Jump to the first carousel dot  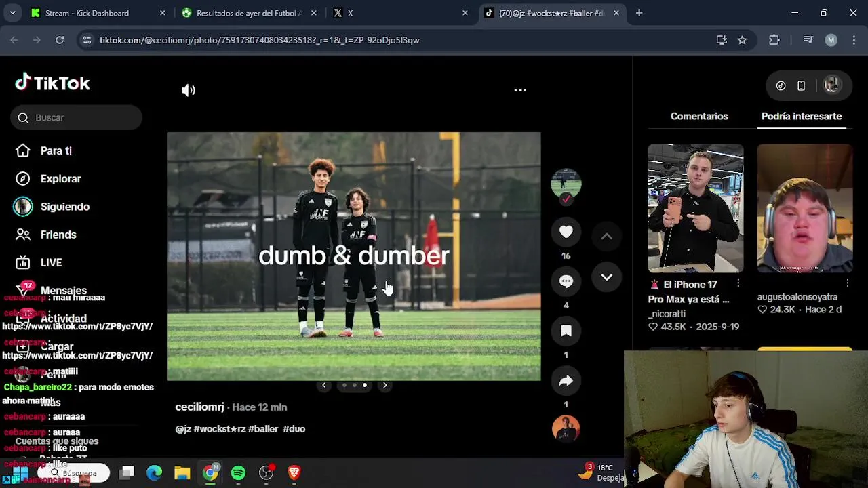[344, 385]
